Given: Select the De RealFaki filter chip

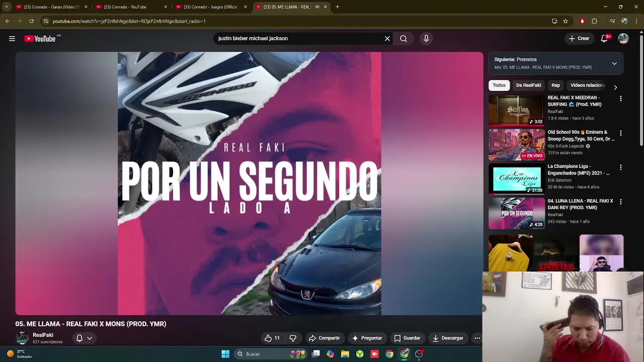Looking at the screenshot, I should tap(528, 85).
